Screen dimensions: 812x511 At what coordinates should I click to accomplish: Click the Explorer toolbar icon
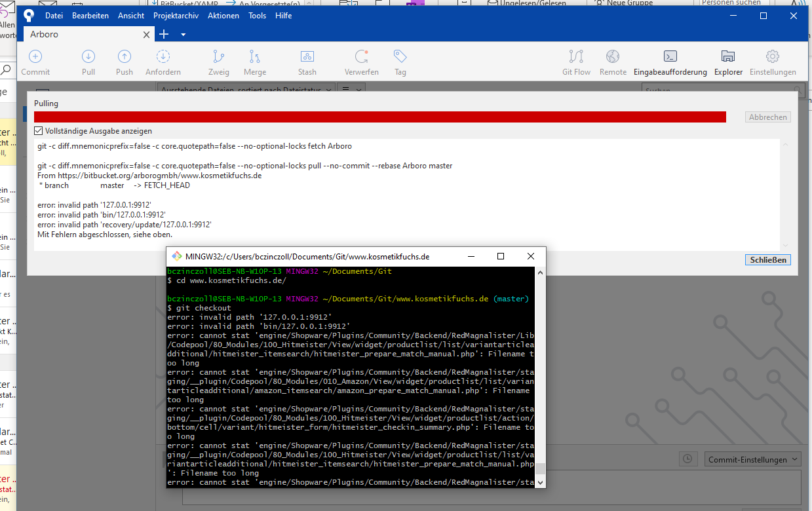coord(728,57)
